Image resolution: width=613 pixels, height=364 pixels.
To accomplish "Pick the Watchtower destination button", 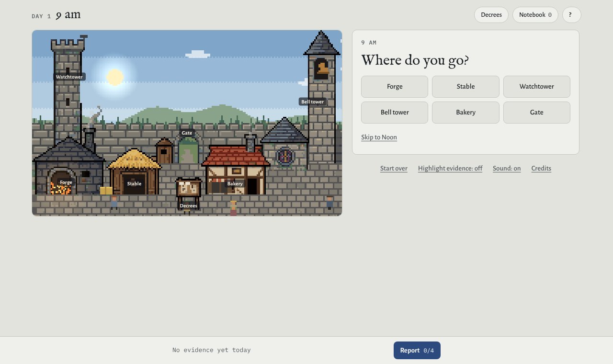I will pyautogui.click(x=537, y=87).
